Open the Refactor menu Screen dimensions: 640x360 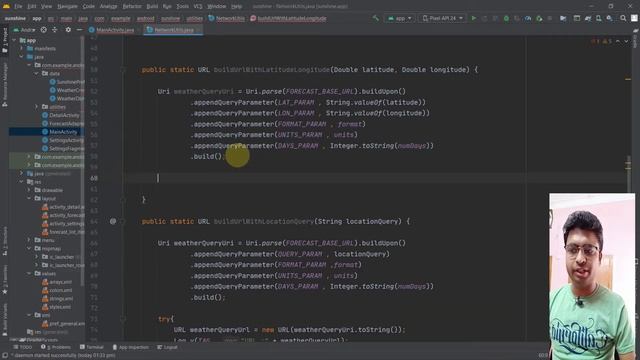coord(132,7)
